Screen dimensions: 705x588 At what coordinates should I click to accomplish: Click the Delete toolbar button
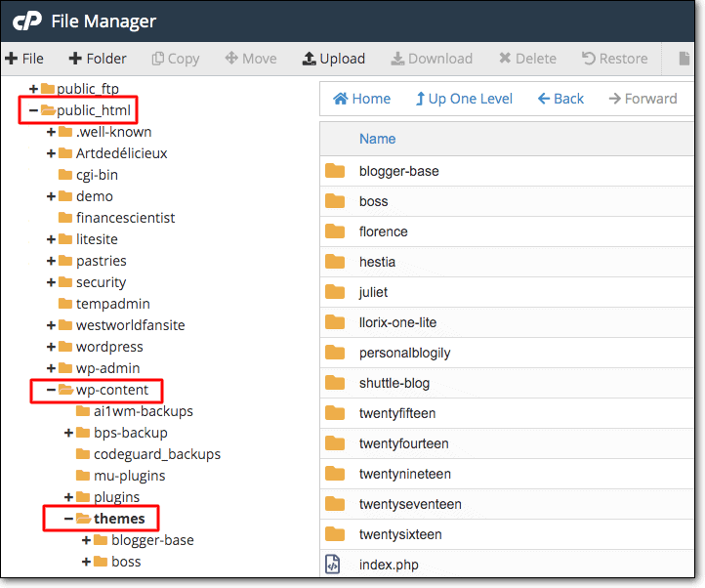[528, 59]
